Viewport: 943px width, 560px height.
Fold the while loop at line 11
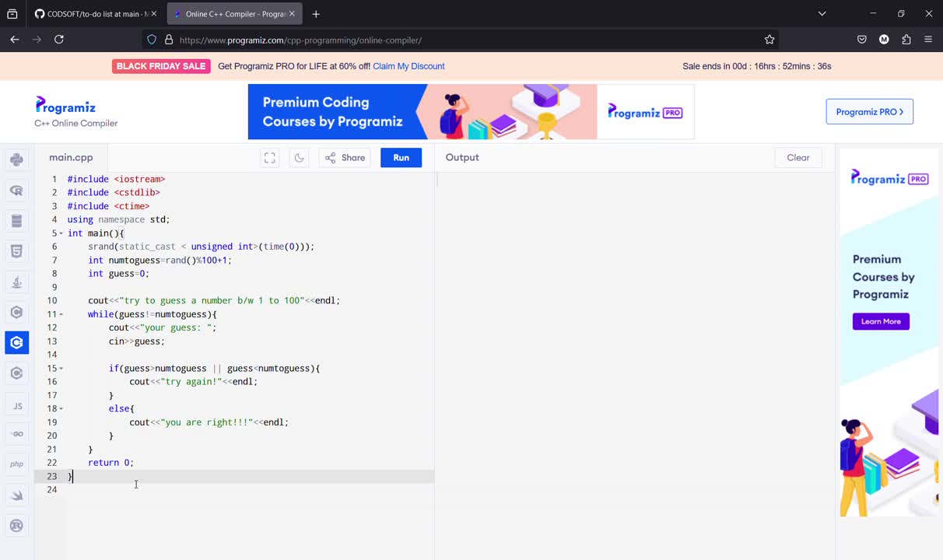tap(61, 314)
